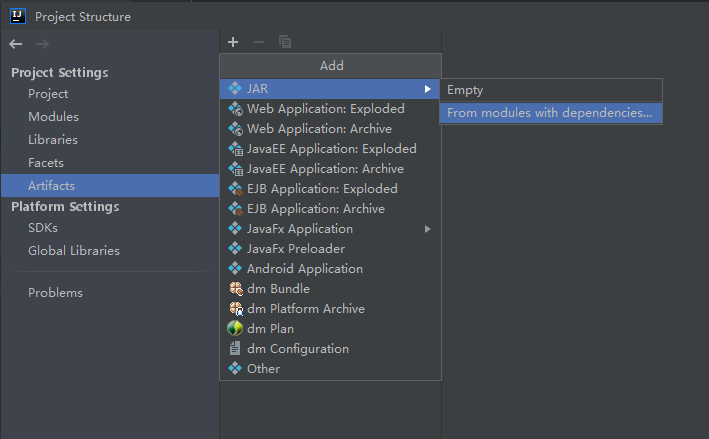Click the Android Application icon
This screenshot has height=439, width=709.
point(235,268)
